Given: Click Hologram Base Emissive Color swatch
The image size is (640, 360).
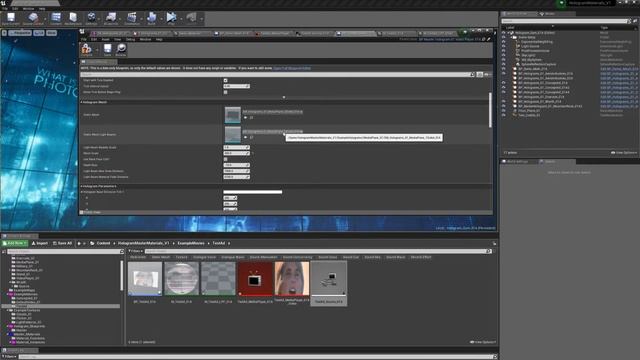Looking at the screenshot, I should point(253,192).
